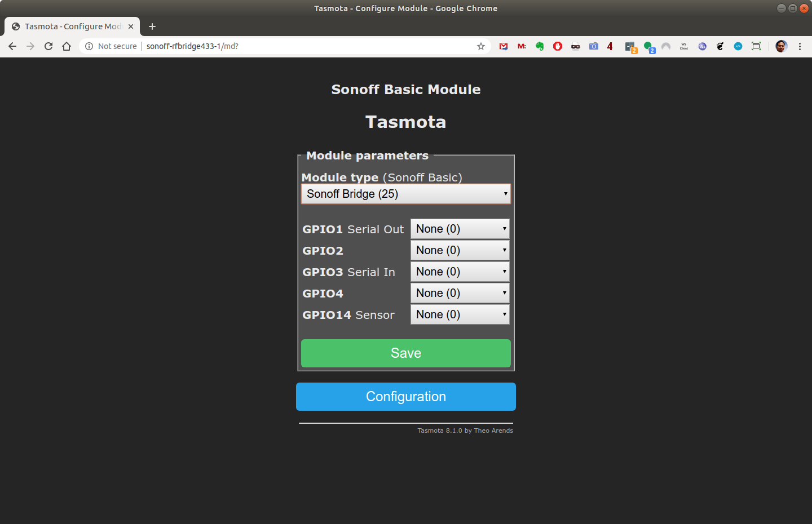Open the WS Client extension
Image resolution: width=812 pixels, height=524 pixels.
pos(684,46)
